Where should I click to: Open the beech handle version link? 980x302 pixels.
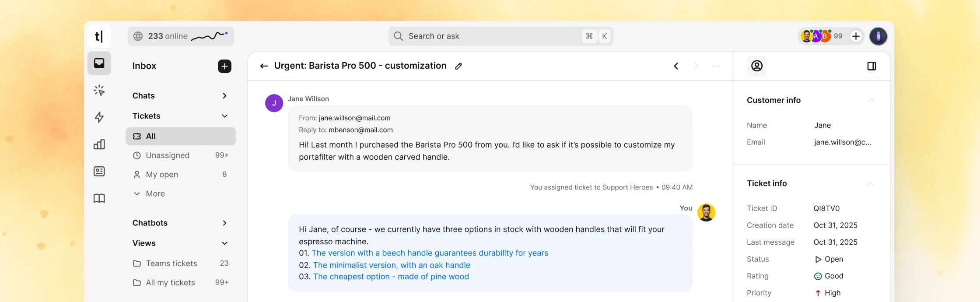[430, 253]
